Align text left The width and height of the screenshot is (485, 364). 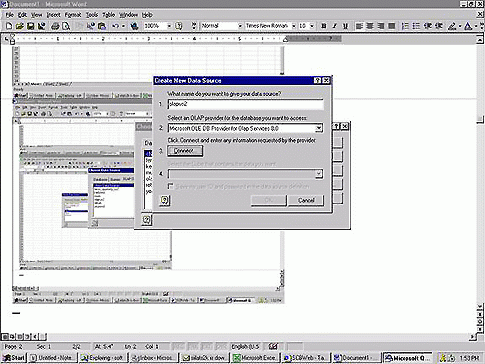359,26
